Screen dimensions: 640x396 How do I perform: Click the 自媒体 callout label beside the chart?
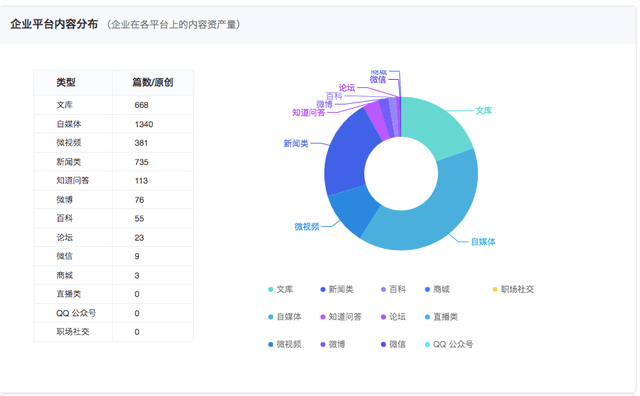[x=483, y=242]
